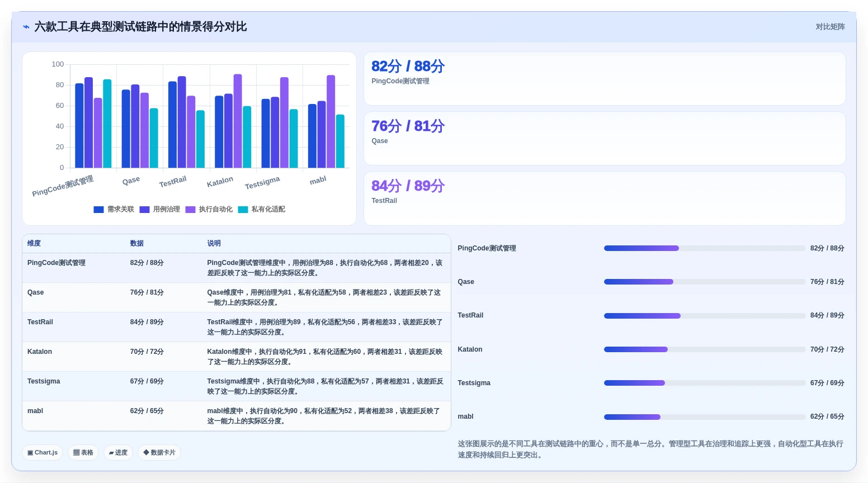
Task: Click the mabl progress bar
Action: (705, 417)
